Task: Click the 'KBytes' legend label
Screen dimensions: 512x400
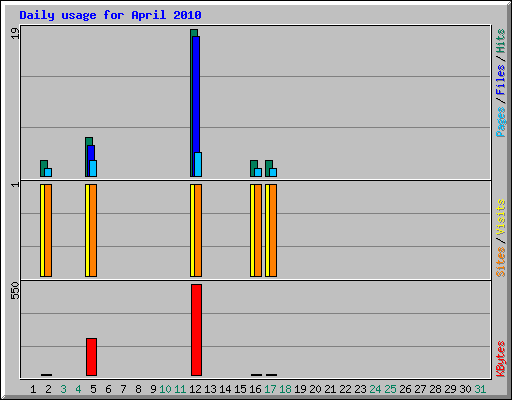Action: coord(500,359)
